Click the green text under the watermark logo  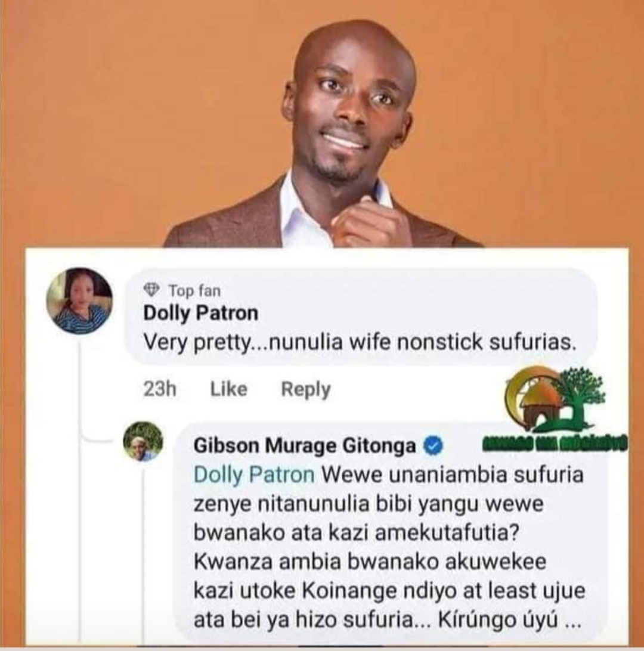tap(555, 444)
